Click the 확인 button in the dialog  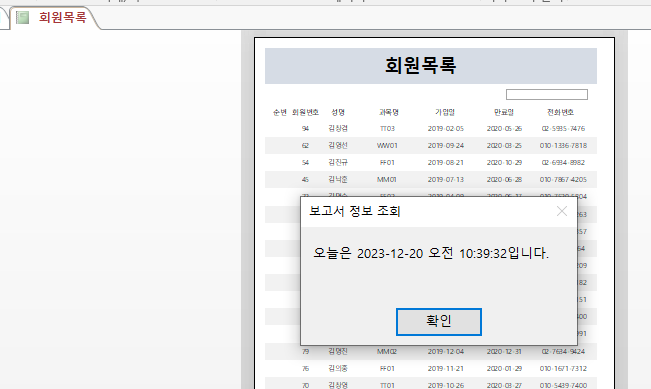(x=439, y=322)
